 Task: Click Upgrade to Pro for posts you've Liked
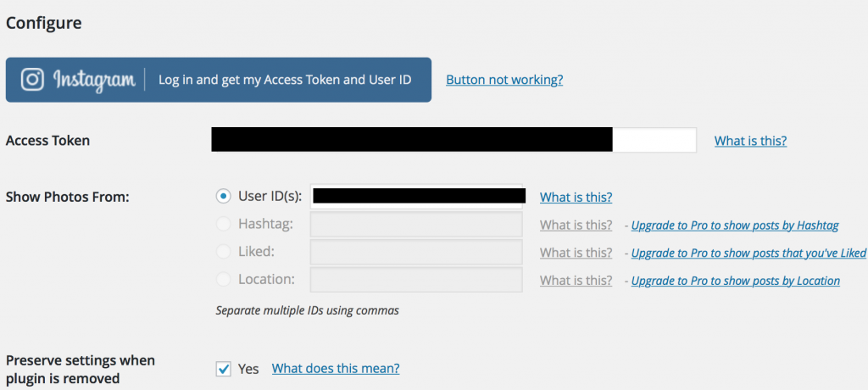click(748, 253)
